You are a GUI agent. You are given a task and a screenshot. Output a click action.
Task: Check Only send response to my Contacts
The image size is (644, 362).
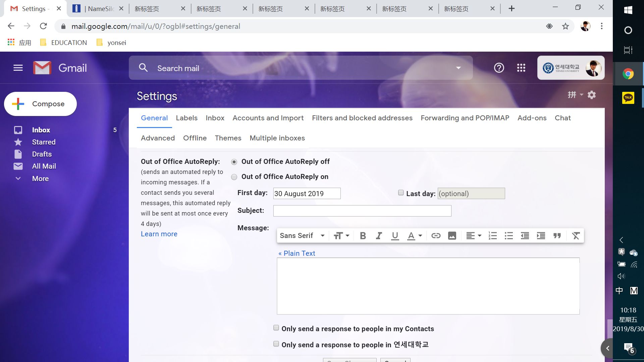click(276, 328)
